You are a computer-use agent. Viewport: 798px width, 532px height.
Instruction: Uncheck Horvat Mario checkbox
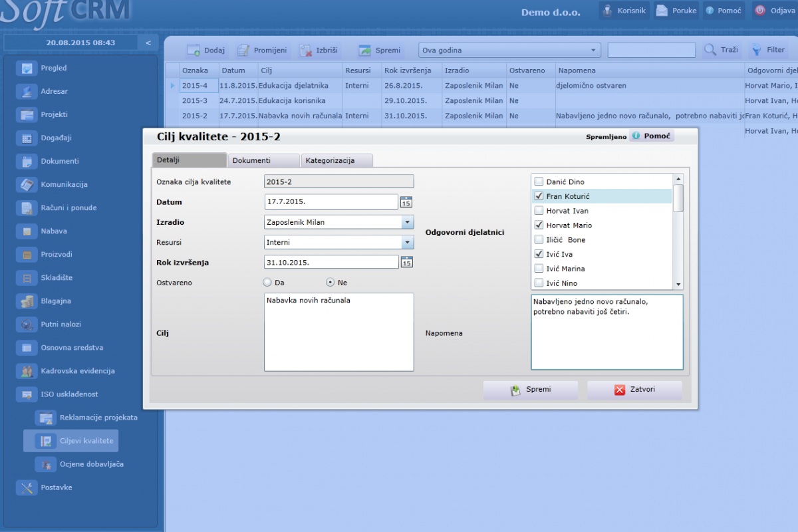pyautogui.click(x=539, y=225)
